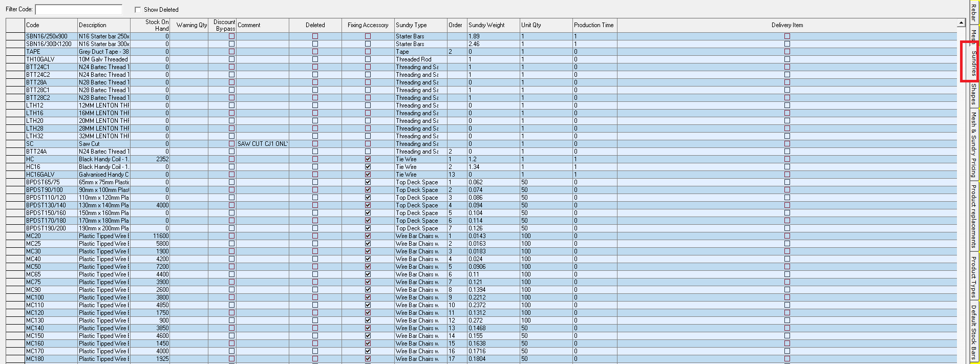Click the Unit Qty column header
Image resolution: width=980 pixels, height=364 pixels.
pyautogui.click(x=546, y=25)
